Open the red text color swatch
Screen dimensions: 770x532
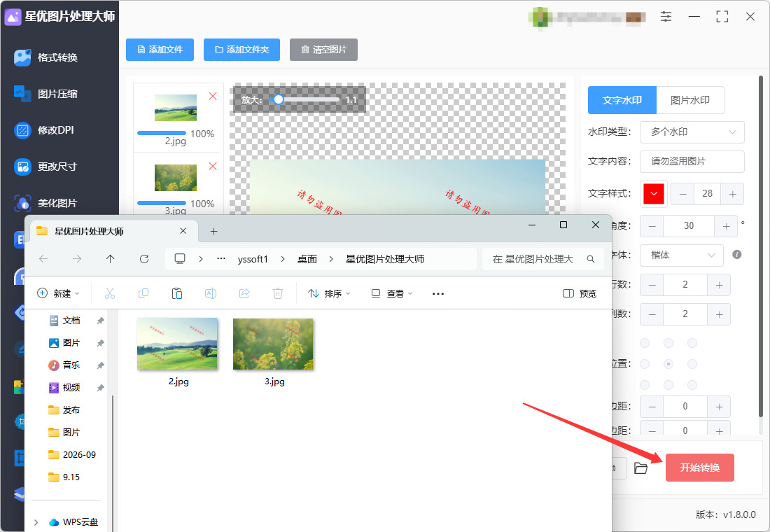click(654, 194)
